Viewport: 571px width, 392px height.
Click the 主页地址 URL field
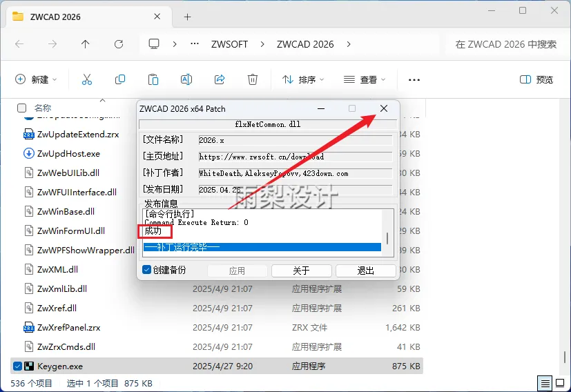296,157
